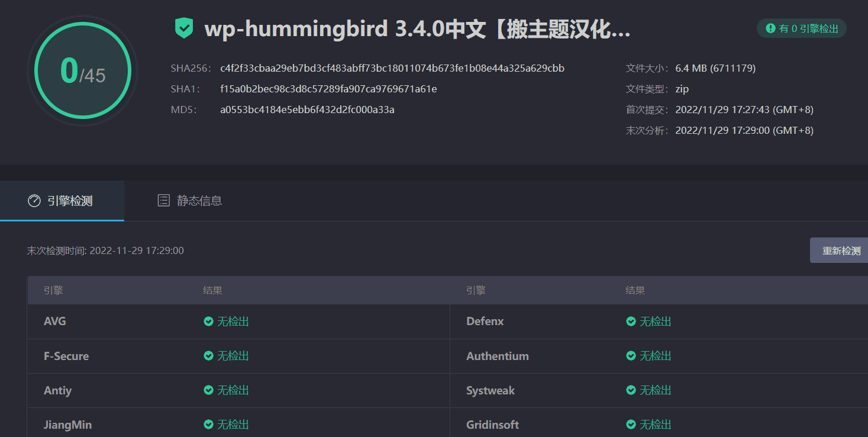The image size is (868, 437).
Task: Click the green check icon in JiangMin row
Action: coord(208,425)
